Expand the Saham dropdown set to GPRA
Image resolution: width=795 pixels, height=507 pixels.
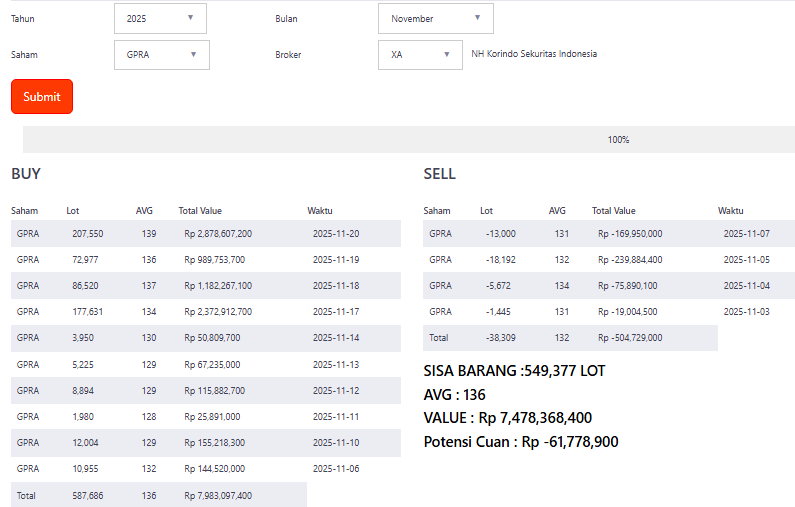point(161,55)
